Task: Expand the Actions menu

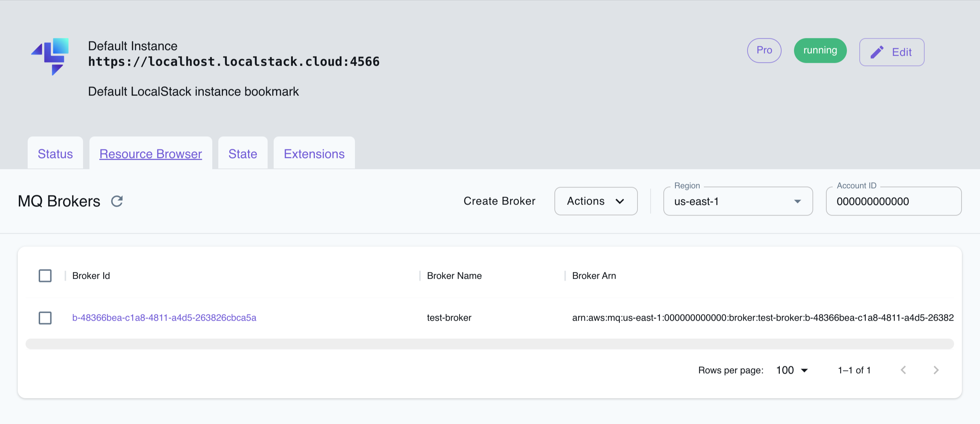Action: (x=595, y=201)
